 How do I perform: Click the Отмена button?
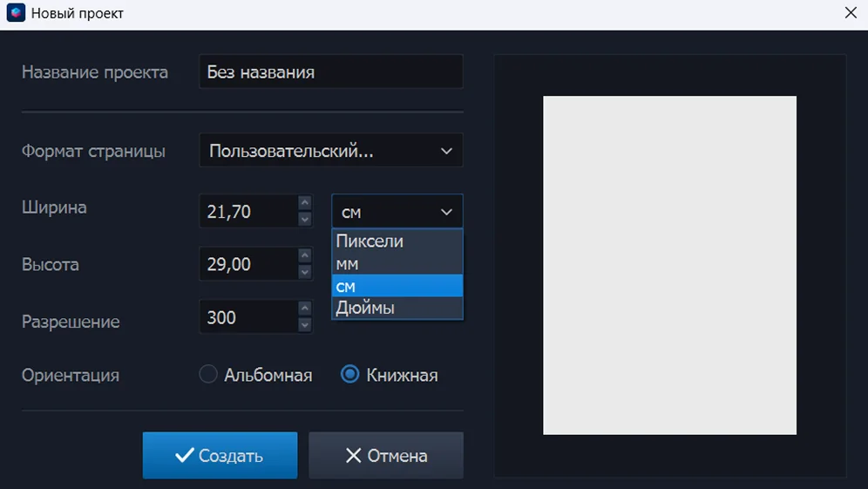(x=386, y=455)
